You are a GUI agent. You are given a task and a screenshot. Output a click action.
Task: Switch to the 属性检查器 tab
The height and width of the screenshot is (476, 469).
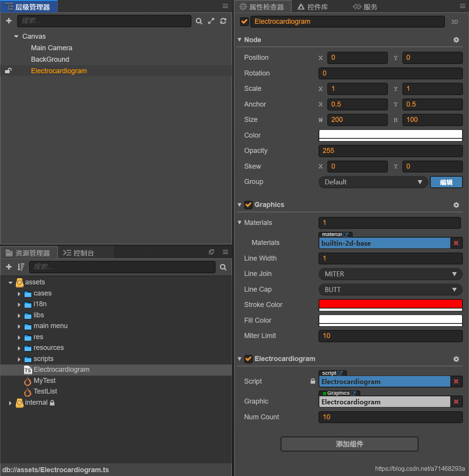tap(262, 7)
